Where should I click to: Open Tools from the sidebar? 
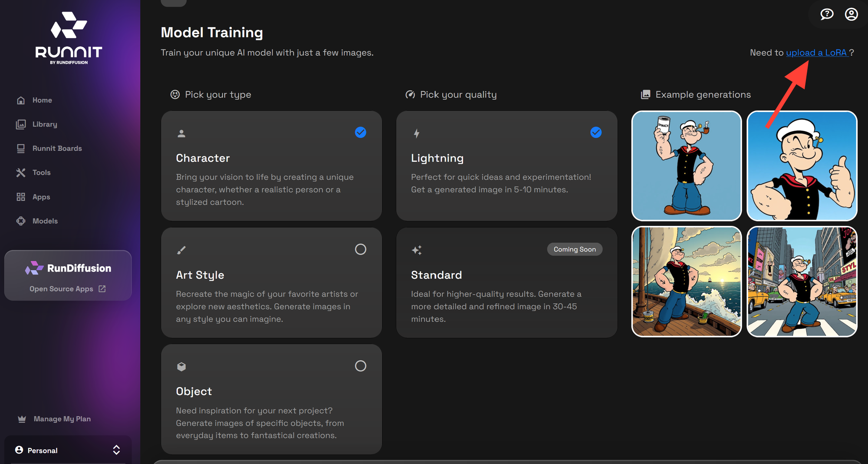(42, 172)
